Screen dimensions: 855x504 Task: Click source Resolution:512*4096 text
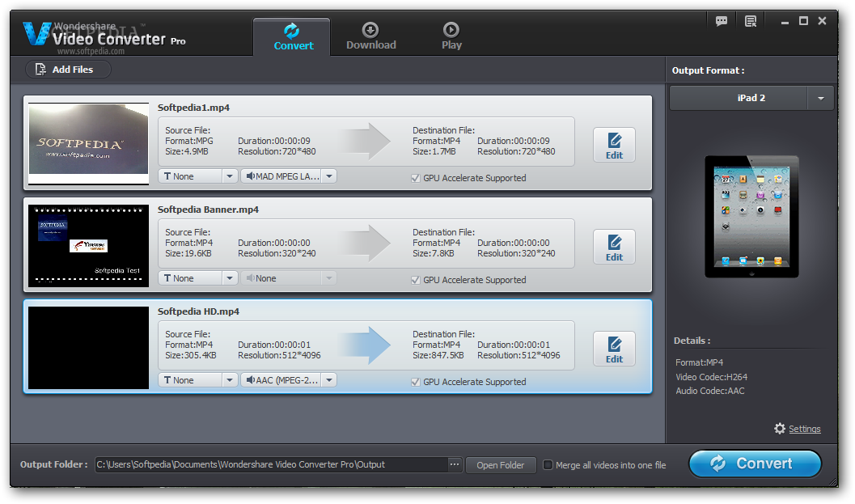click(279, 355)
